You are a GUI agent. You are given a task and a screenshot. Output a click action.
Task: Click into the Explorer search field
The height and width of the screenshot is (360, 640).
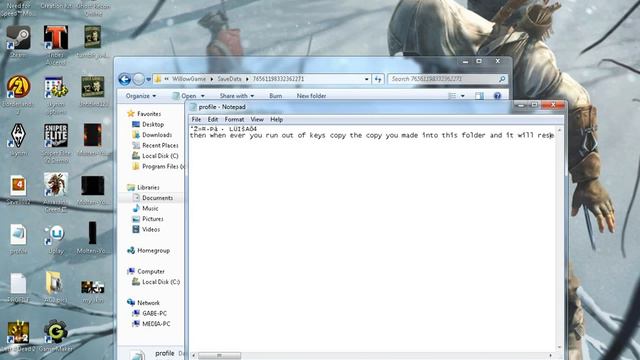click(443, 79)
